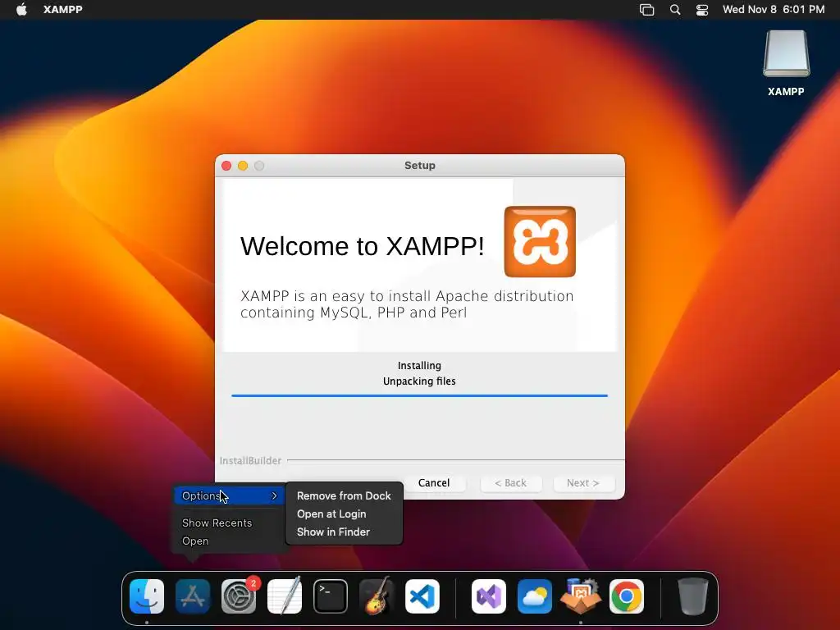Open purple Visual Studio icon in Dock

[x=489, y=596]
